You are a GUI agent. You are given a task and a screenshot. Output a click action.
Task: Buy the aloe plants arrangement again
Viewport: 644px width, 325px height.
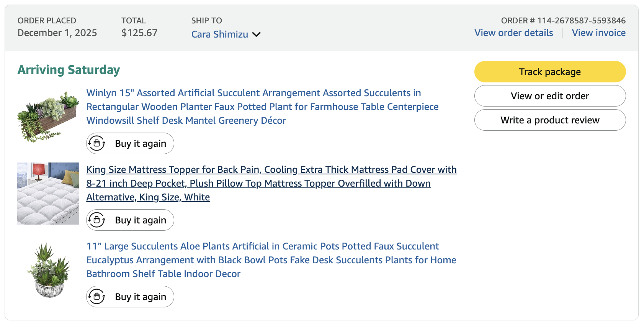pos(141,297)
